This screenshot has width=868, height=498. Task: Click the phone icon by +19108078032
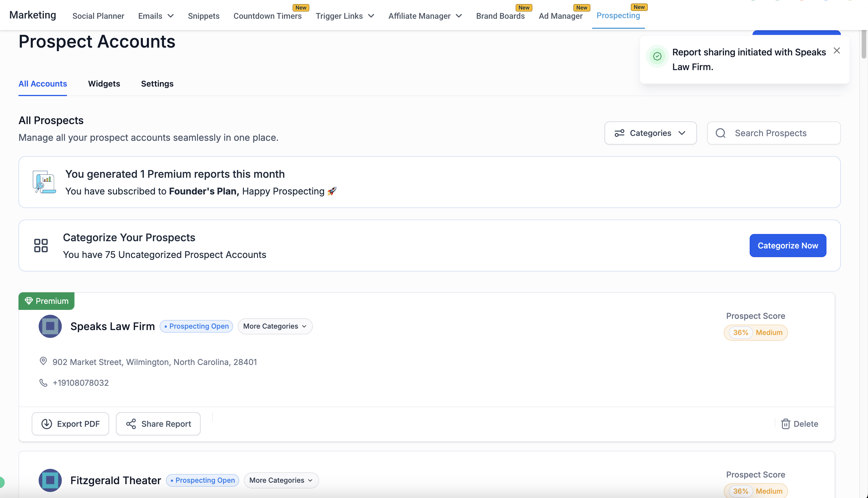coord(43,382)
